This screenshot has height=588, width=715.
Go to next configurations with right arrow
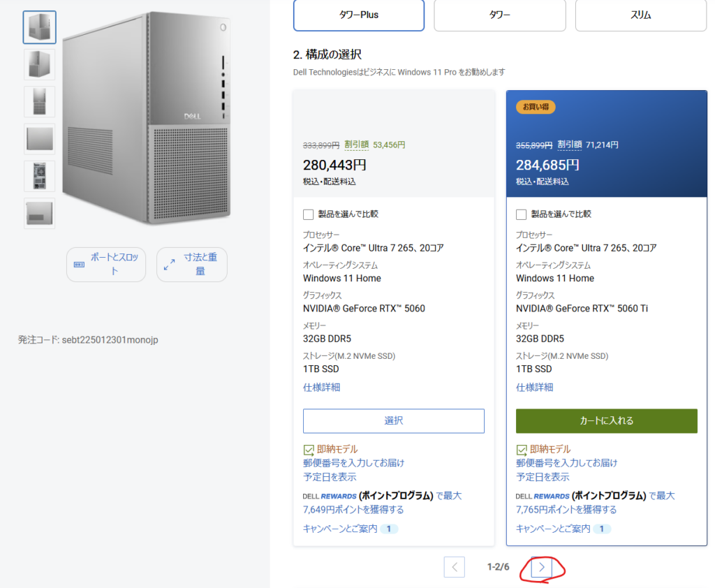pyautogui.click(x=542, y=568)
